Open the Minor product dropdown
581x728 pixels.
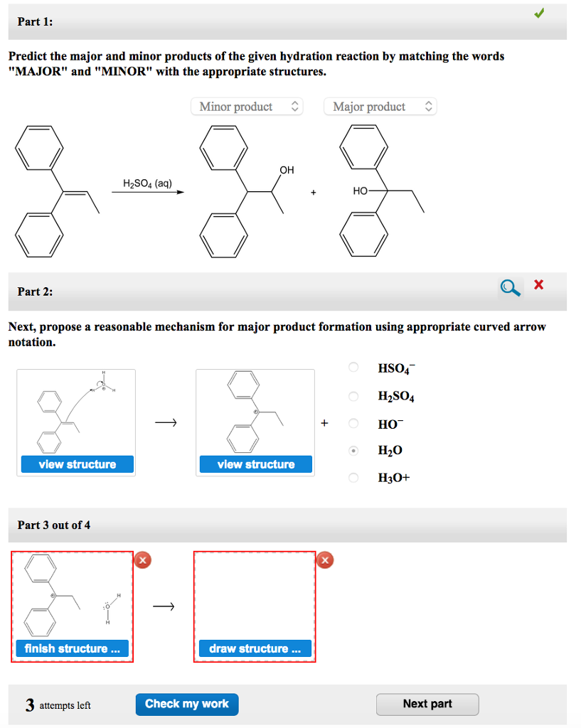coord(247,106)
